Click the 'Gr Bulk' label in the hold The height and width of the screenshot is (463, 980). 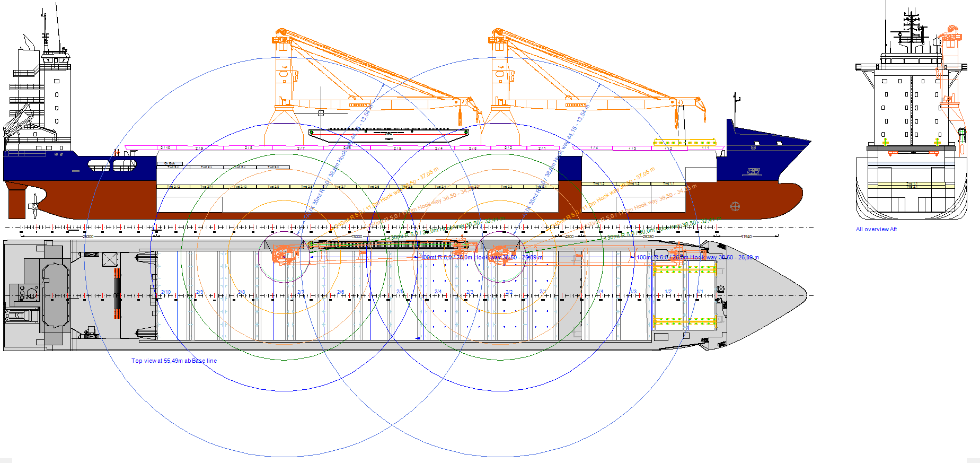click(170, 163)
